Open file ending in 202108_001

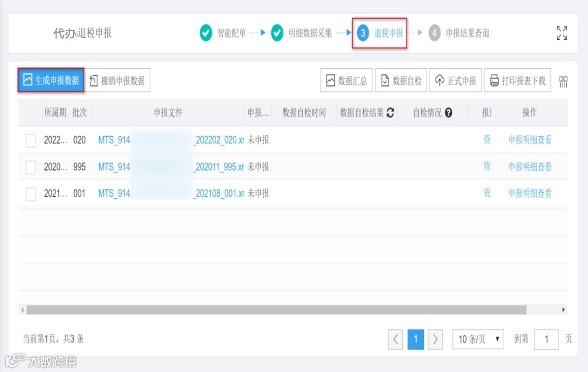[x=171, y=193]
